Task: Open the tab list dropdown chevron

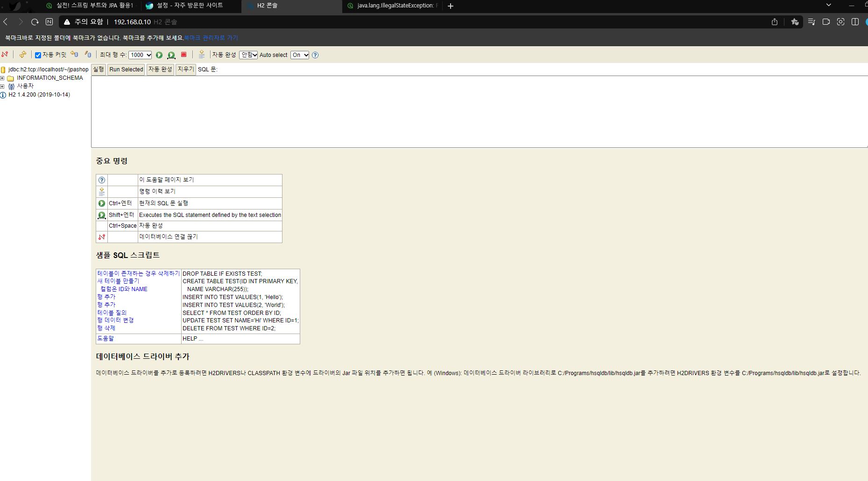Action: click(829, 5)
